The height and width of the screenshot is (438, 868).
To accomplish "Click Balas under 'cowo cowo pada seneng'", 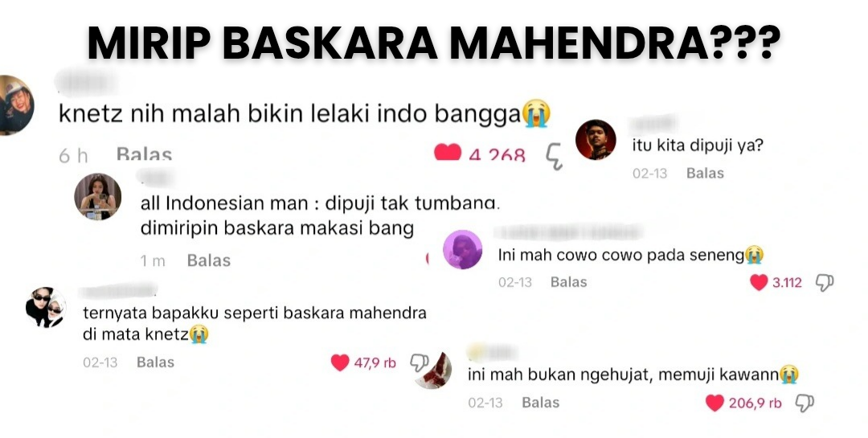I will (x=568, y=282).
